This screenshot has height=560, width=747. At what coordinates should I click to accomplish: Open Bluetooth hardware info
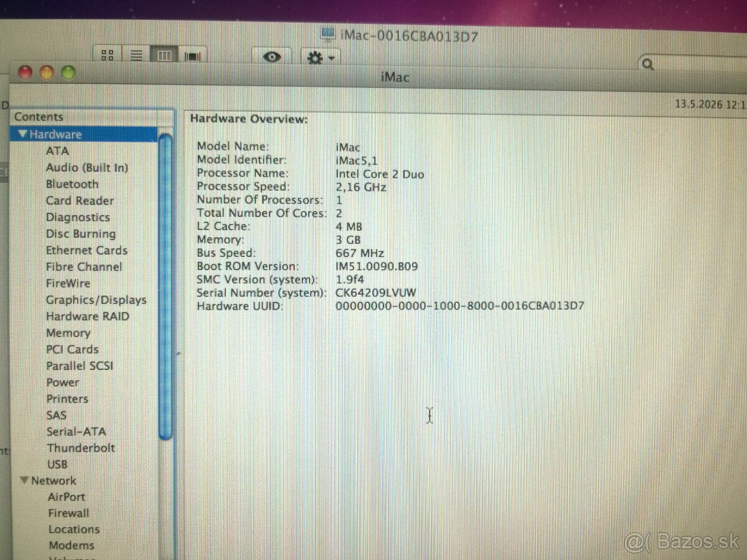coord(72,184)
